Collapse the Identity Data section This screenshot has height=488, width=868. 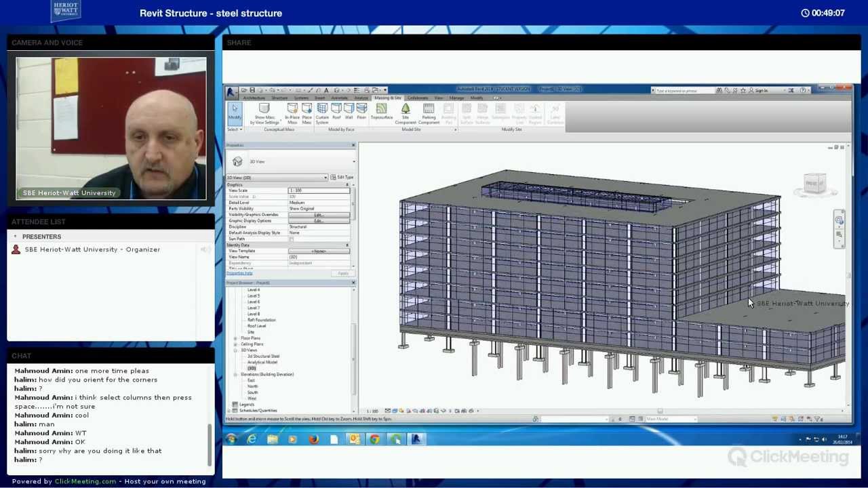click(347, 245)
